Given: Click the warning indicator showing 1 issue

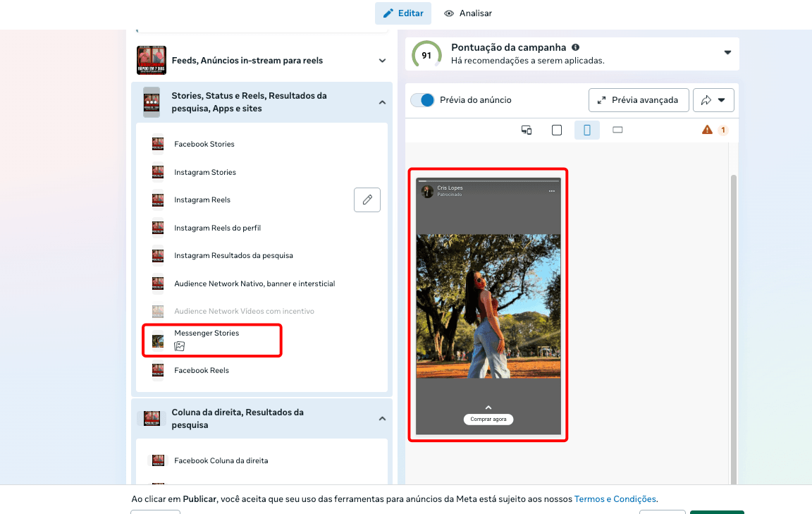Looking at the screenshot, I should [x=715, y=130].
